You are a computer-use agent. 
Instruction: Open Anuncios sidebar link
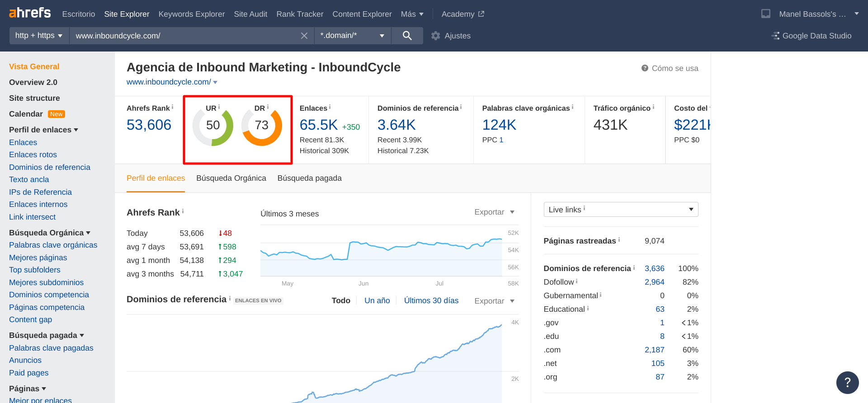(x=25, y=360)
